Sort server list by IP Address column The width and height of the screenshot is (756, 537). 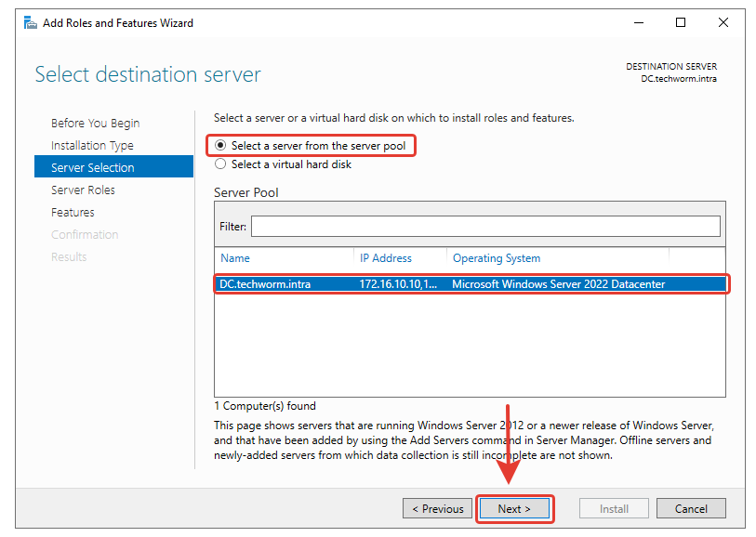click(x=385, y=258)
